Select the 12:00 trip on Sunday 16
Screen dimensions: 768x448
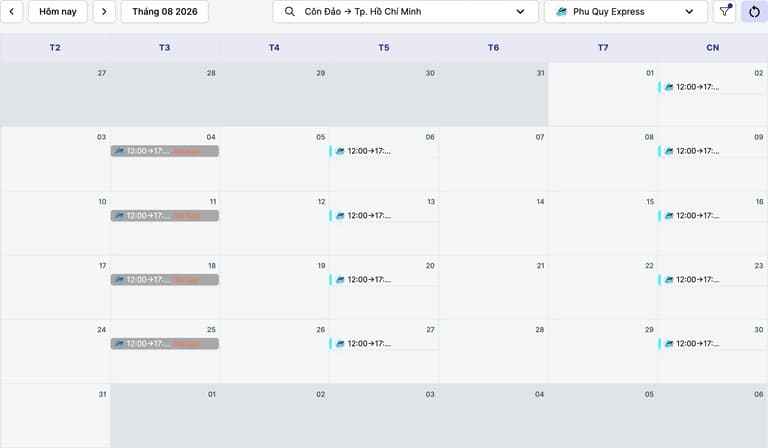(713, 215)
